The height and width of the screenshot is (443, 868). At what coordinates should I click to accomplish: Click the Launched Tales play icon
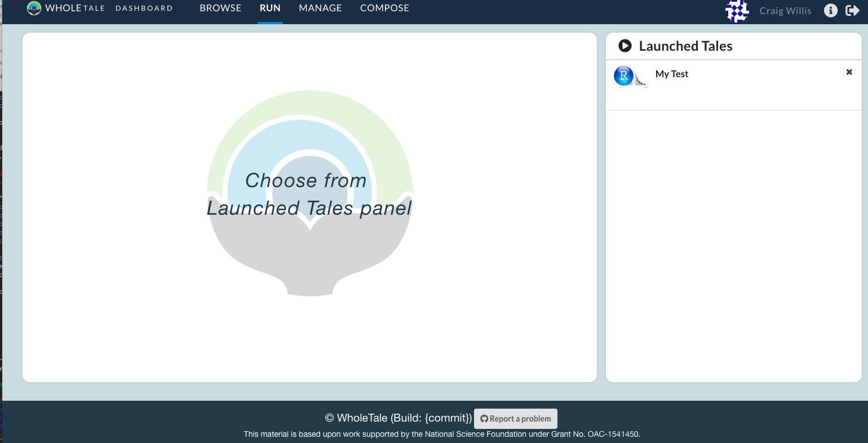click(x=625, y=46)
